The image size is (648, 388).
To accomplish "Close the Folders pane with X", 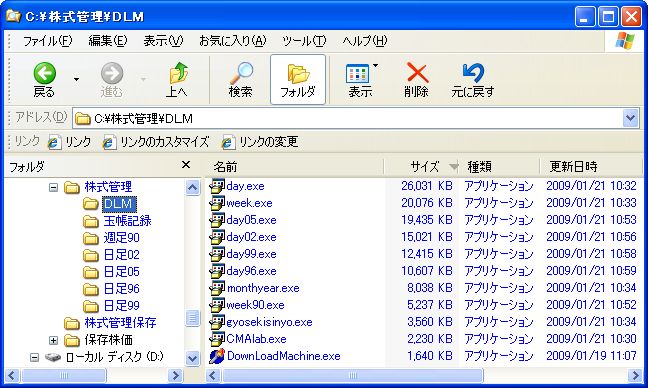I will tap(186, 165).
